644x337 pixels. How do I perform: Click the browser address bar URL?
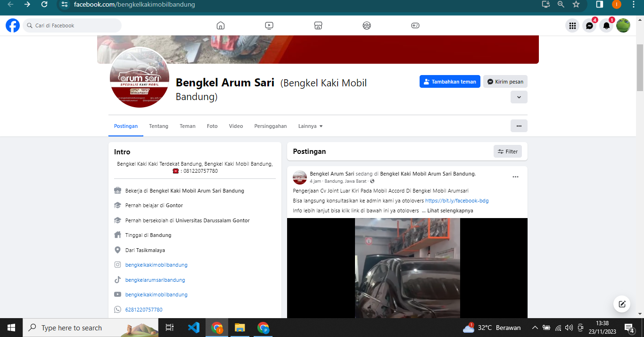click(x=134, y=4)
